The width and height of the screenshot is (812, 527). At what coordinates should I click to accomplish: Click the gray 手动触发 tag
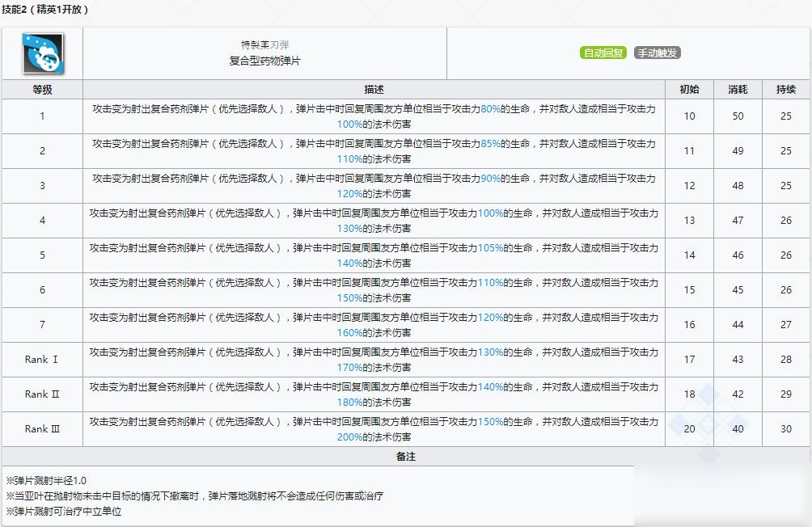pos(657,53)
